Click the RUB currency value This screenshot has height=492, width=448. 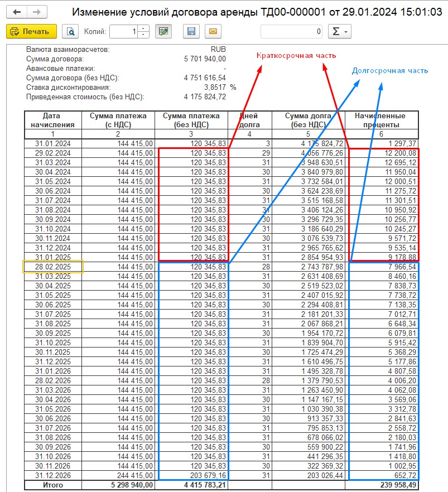[218, 50]
